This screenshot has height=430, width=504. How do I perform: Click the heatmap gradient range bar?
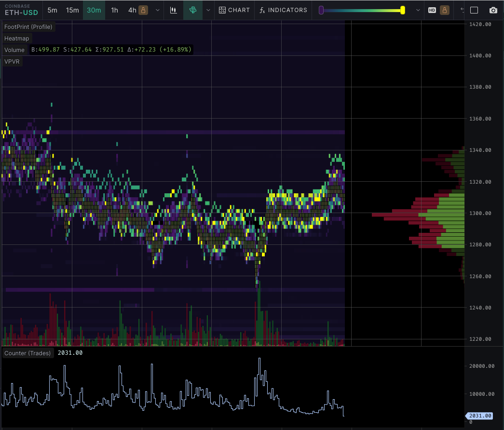pyautogui.click(x=362, y=10)
